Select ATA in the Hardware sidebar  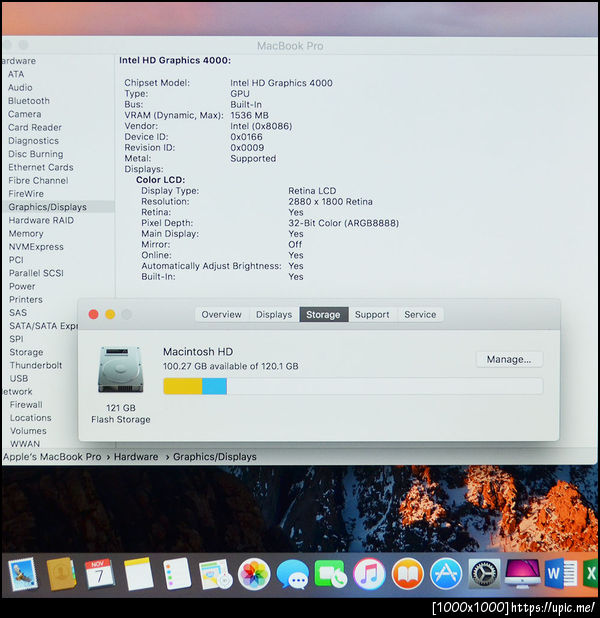click(16, 74)
